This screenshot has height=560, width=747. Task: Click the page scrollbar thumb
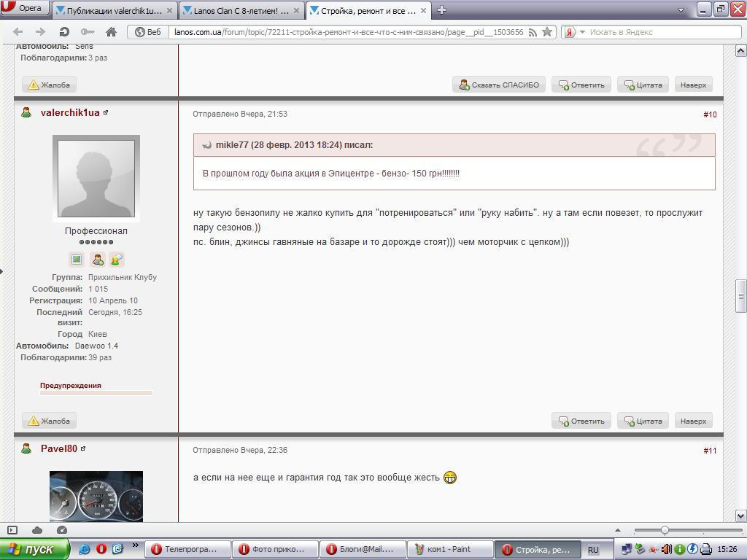[x=741, y=296]
